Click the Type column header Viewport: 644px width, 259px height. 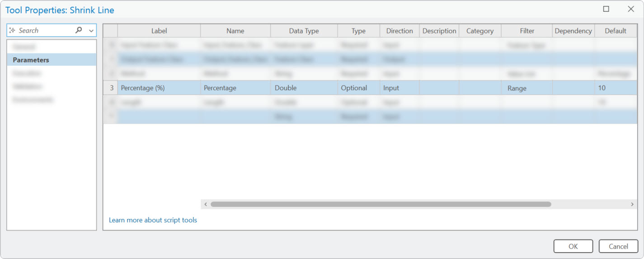tap(358, 31)
